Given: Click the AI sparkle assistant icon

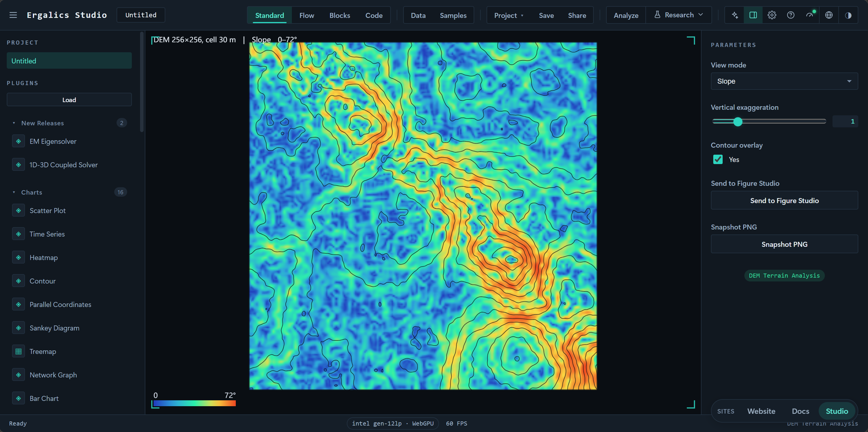Looking at the screenshot, I should [x=735, y=15].
